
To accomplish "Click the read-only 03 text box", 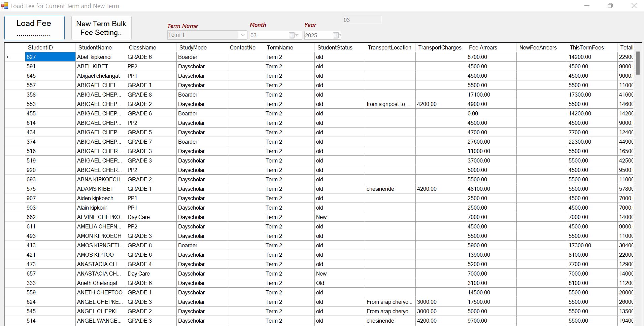I will click(x=362, y=20).
